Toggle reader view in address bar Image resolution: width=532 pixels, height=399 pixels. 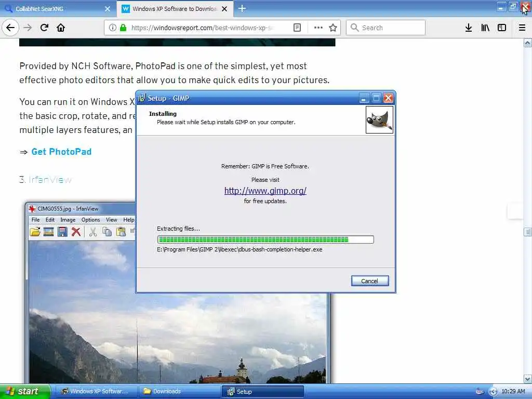point(297,28)
